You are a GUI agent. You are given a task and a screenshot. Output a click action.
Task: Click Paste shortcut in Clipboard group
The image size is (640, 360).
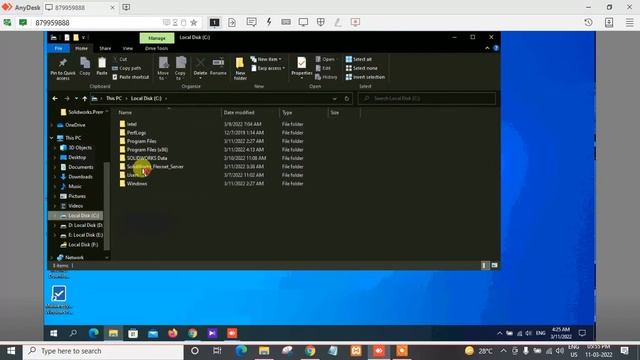131,77
